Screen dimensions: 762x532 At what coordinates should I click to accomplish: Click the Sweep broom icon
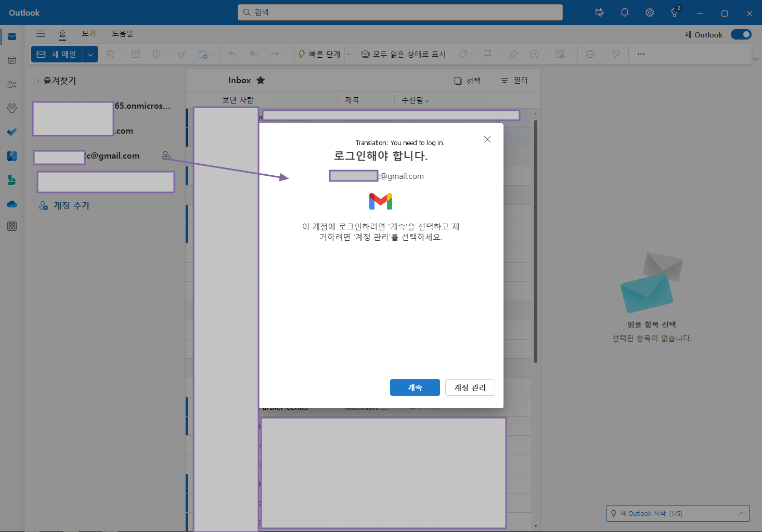182,54
